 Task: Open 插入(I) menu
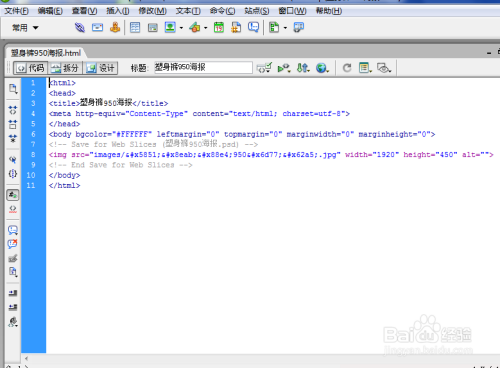click(x=118, y=11)
